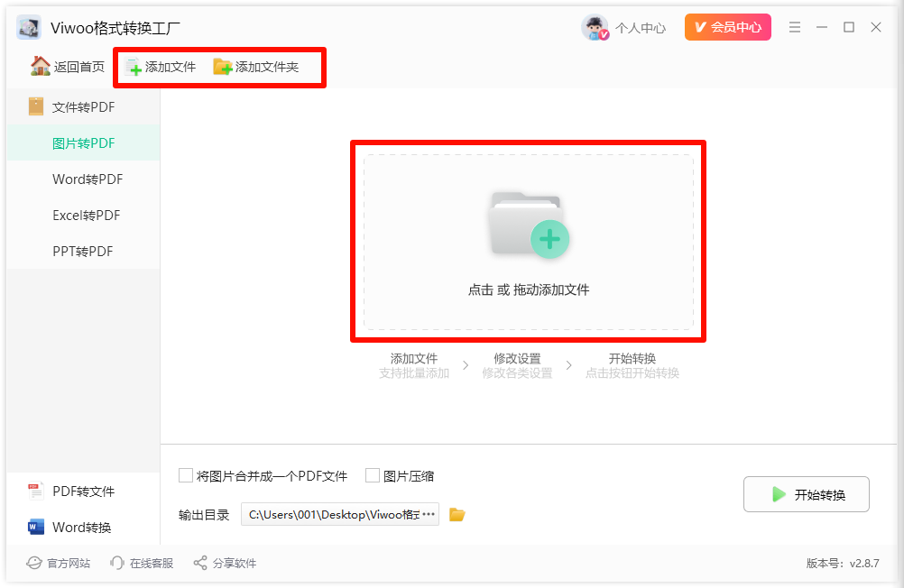The height and width of the screenshot is (588, 904).
Task: Click 添加文件 to add files
Action: point(161,67)
